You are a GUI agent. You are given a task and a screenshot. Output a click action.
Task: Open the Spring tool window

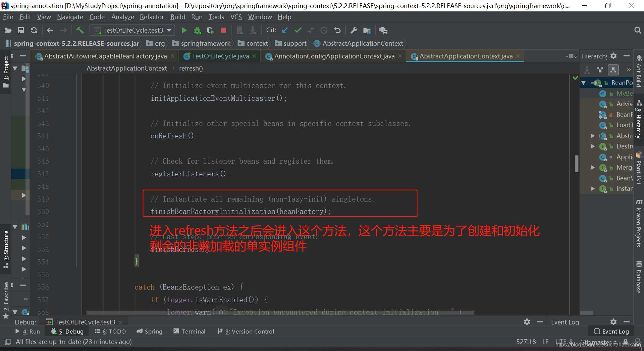(x=150, y=332)
